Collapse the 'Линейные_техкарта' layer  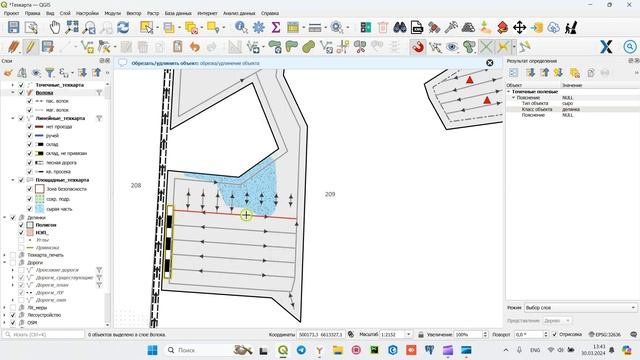click(x=13, y=118)
